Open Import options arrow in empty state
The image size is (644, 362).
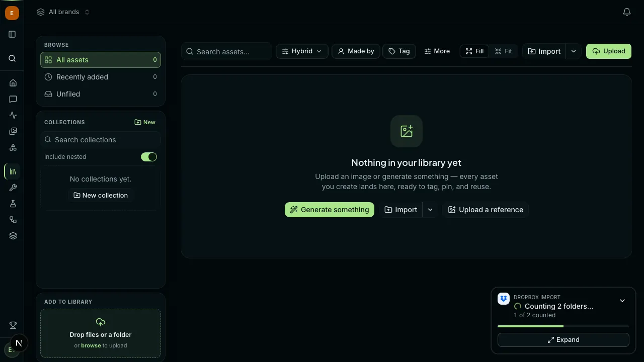coord(430,210)
